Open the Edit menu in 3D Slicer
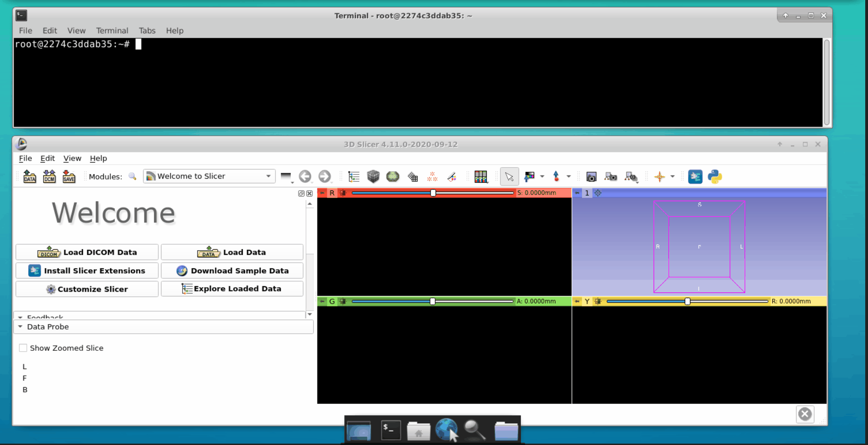 pyautogui.click(x=48, y=158)
